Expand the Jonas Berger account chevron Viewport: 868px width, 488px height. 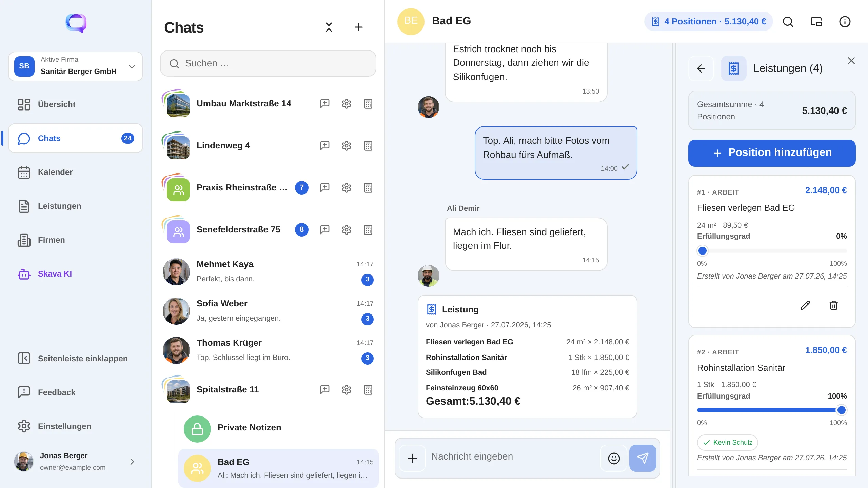click(132, 462)
